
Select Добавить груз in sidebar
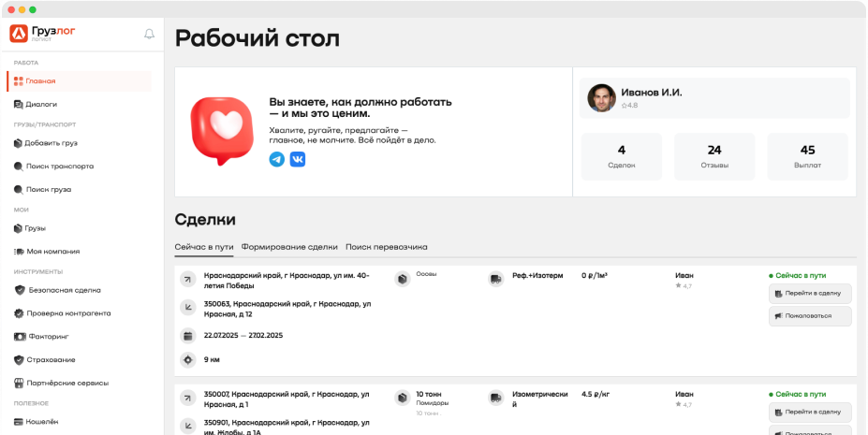tap(51, 143)
